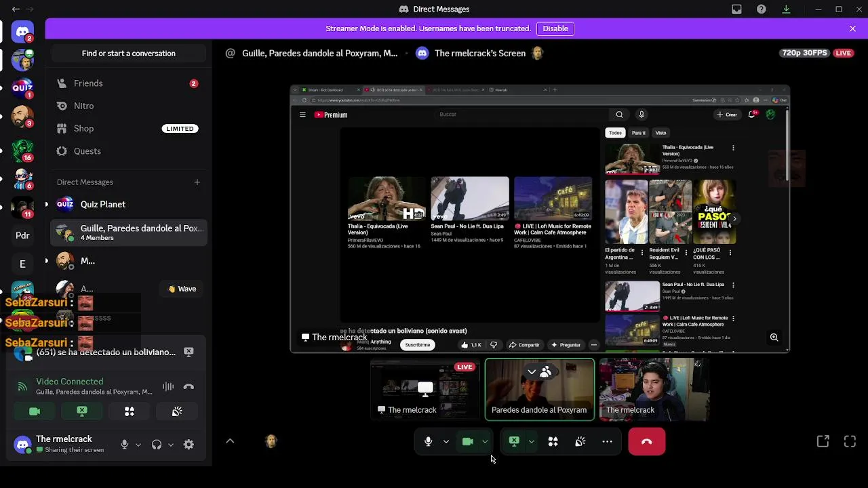The image size is (868, 488).
Task: Open the Pdr server in the server rail
Action: 22,235
